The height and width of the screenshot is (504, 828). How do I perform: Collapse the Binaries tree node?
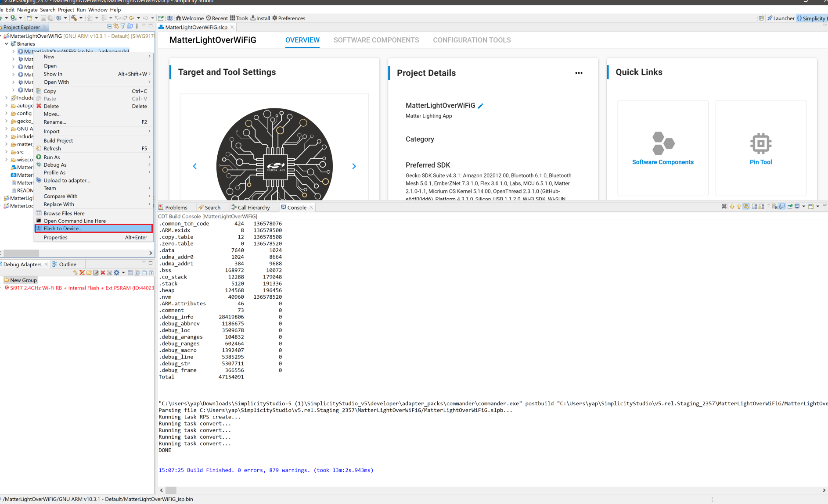point(7,44)
